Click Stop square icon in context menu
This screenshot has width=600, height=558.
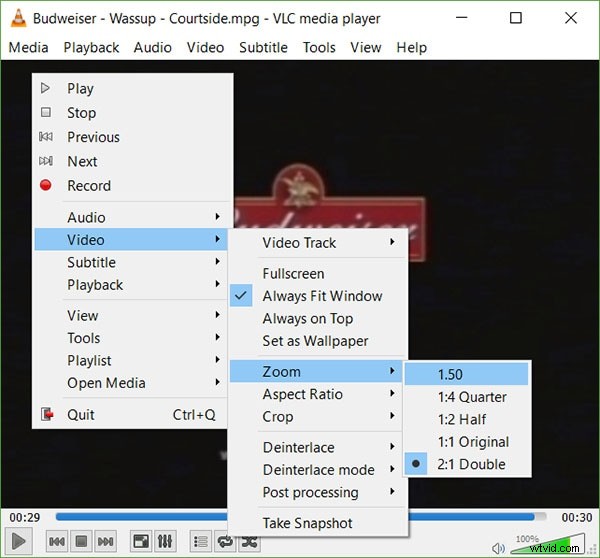tap(46, 112)
